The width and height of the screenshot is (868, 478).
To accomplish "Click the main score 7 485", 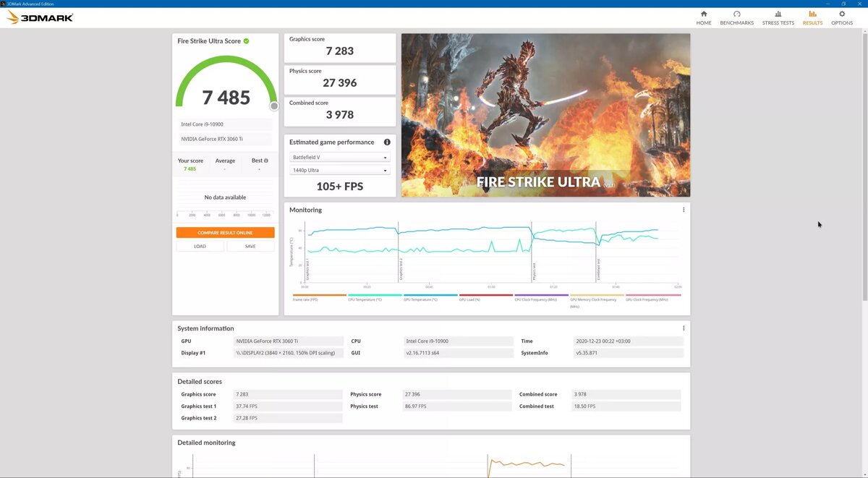I will click(x=226, y=98).
